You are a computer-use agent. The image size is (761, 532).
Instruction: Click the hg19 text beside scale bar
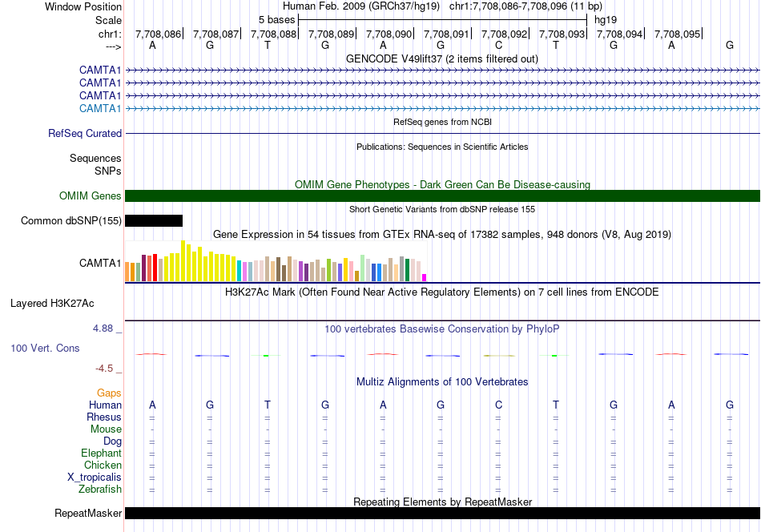pyautogui.click(x=606, y=20)
